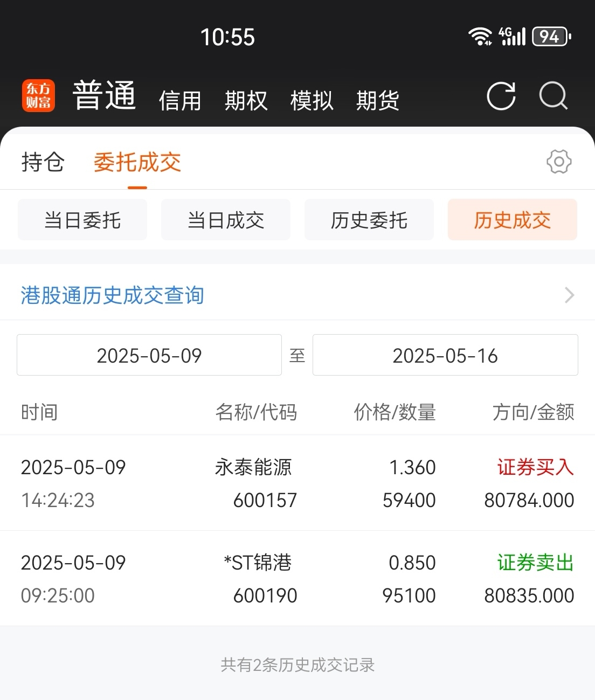Tap amount 80784.000

click(x=529, y=501)
